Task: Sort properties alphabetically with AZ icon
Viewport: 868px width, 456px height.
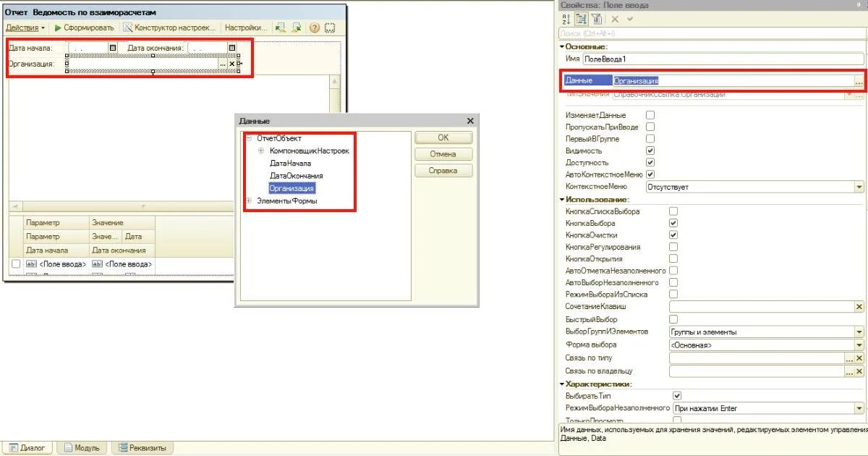Action: tap(566, 19)
